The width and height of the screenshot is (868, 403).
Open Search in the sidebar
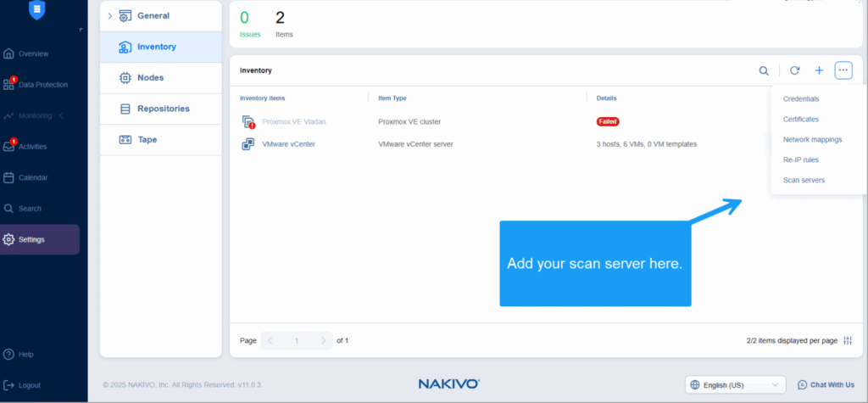coord(30,209)
